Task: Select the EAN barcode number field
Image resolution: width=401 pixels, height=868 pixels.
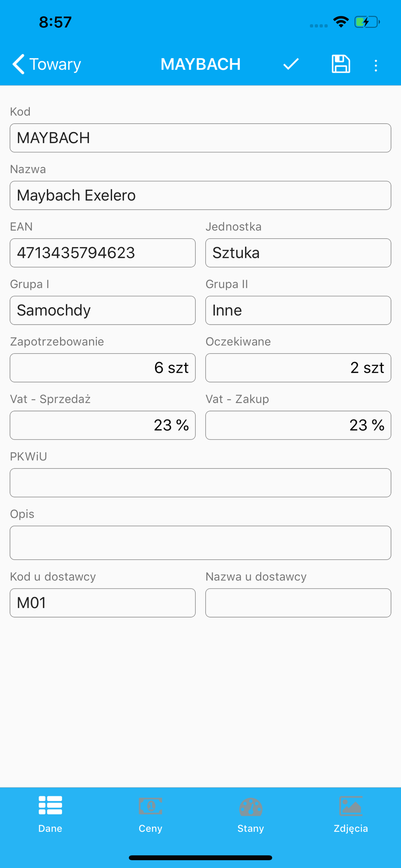Action: pyautogui.click(x=103, y=253)
